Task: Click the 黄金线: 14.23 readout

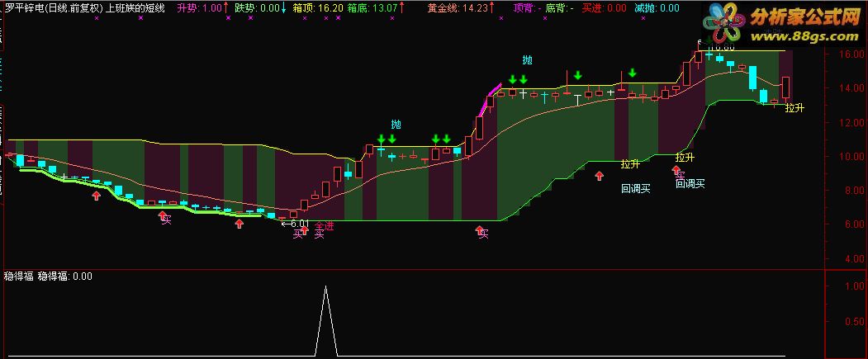Action: pyautogui.click(x=458, y=8)
